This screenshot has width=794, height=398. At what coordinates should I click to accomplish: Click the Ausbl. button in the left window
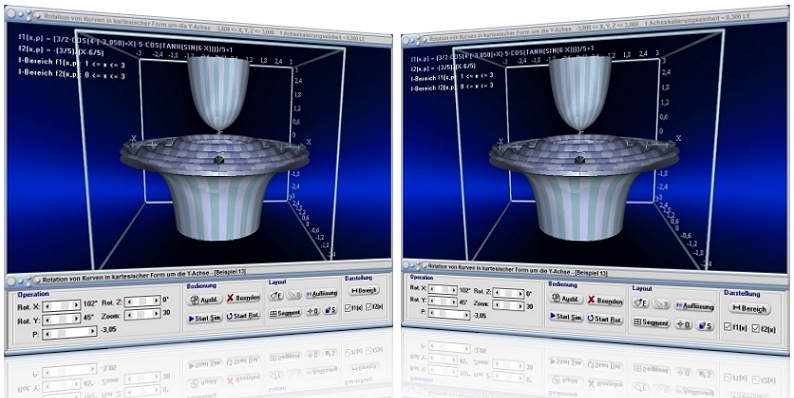click(205, 300)
